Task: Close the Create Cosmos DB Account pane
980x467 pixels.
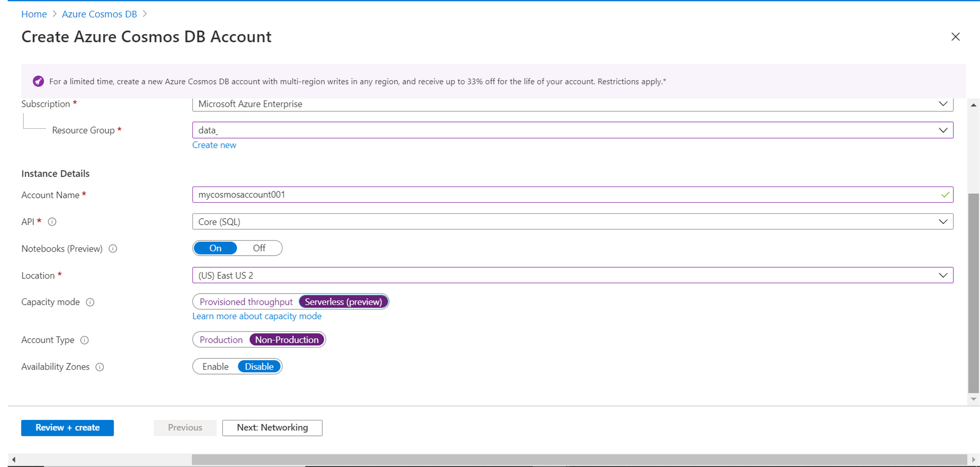Action: (x=955, y=37)
